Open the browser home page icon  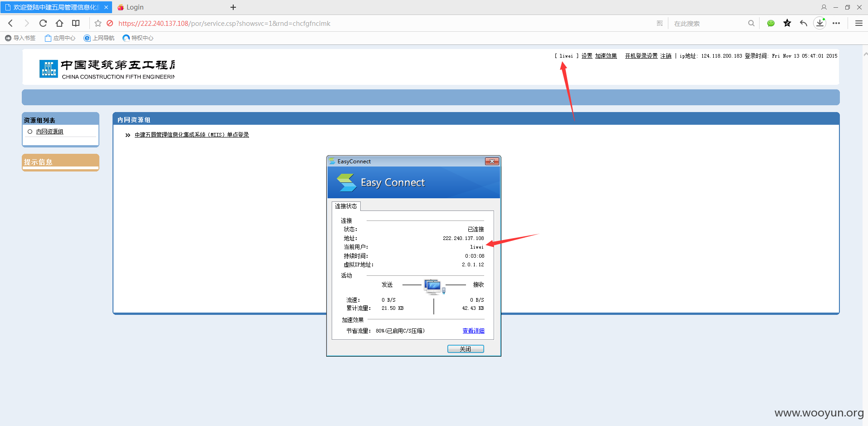(59, 23)
